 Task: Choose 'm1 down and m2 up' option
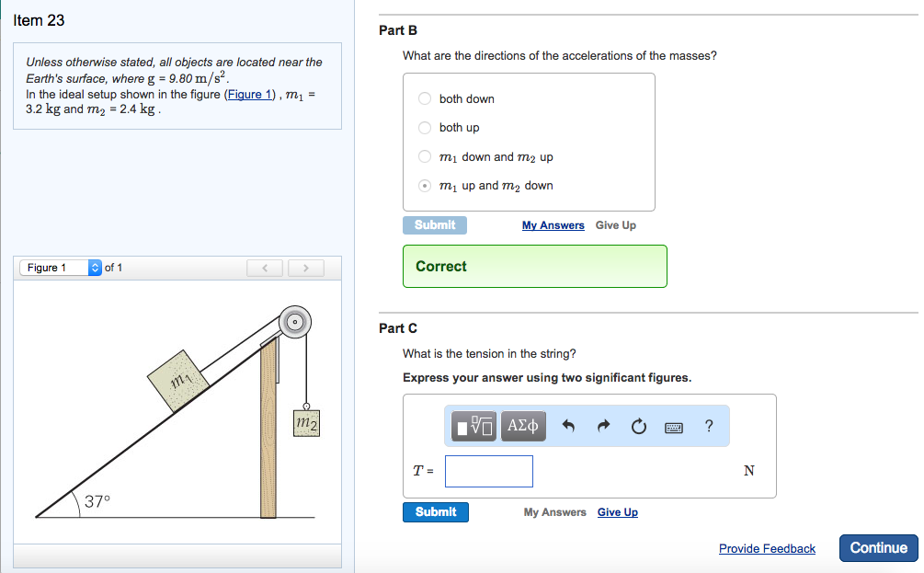click(424, 156)
